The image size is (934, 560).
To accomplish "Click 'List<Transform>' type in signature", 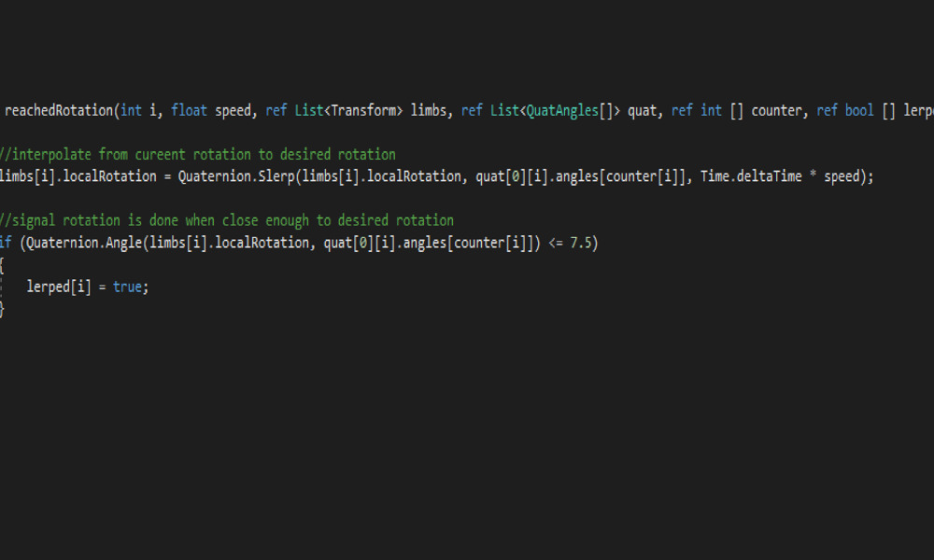I will pyautogui.click(x=348, y=111).
